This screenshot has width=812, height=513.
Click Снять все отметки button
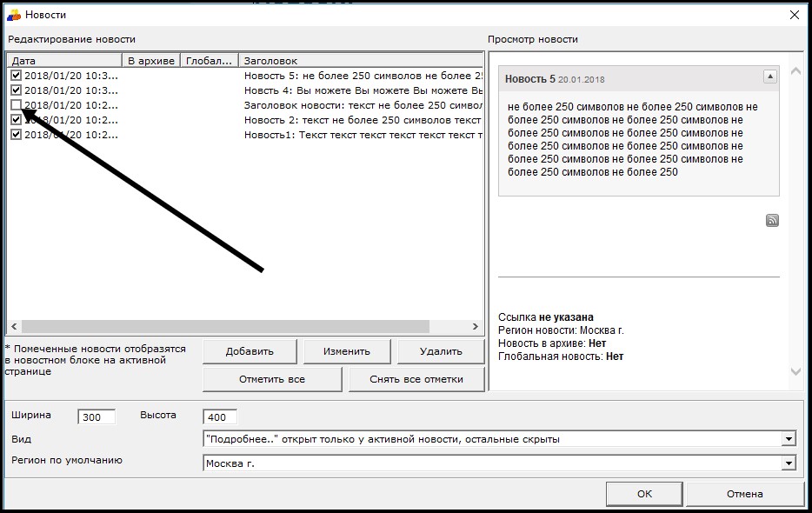[416, 379]
